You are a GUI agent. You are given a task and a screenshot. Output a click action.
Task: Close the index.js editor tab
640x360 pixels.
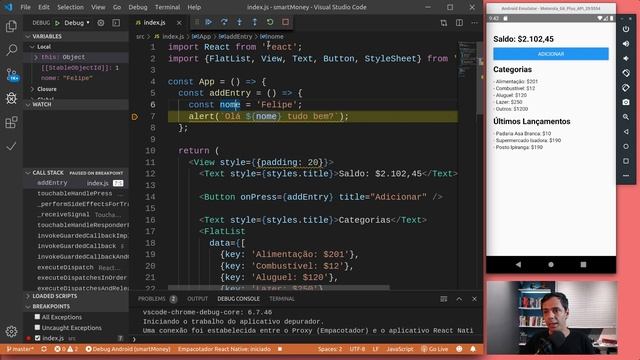pos(179,23)
